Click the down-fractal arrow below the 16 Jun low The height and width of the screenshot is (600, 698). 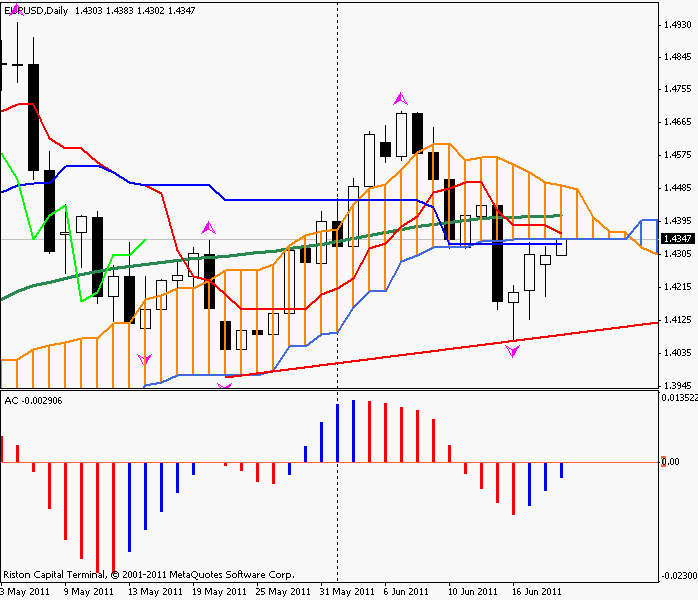point(513,351)
